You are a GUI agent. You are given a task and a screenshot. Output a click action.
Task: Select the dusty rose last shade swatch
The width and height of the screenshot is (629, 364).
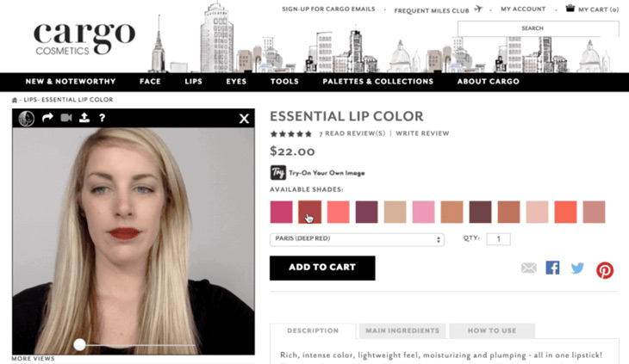(x=594, y=212)
